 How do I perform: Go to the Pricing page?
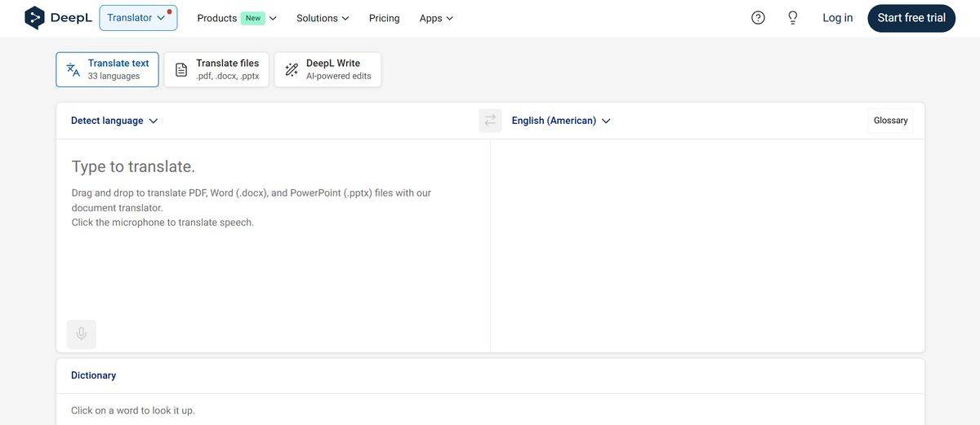(x=384, y=18)
